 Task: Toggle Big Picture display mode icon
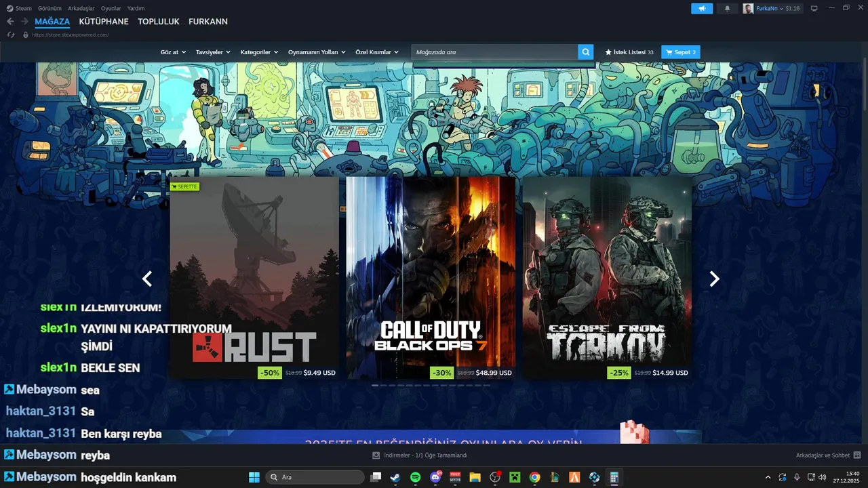click(x=814, y=8)
